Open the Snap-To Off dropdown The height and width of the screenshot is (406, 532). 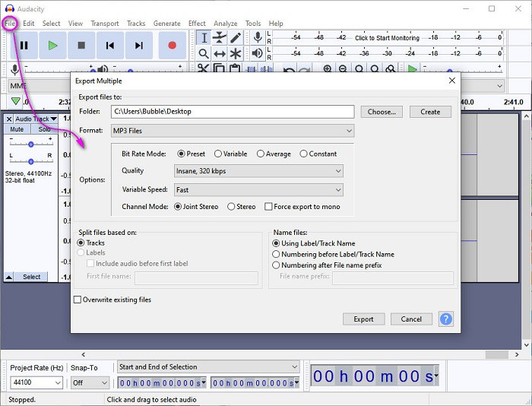[x=90, y=382]
